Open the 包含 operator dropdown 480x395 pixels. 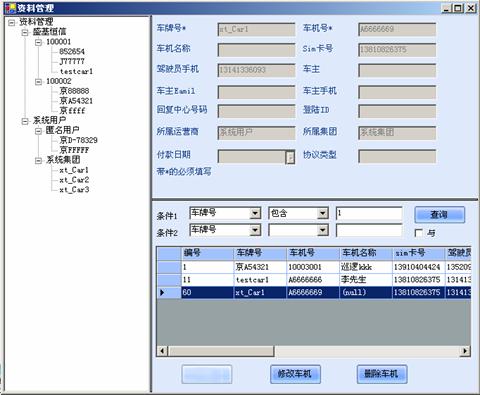tap(322, 213)
